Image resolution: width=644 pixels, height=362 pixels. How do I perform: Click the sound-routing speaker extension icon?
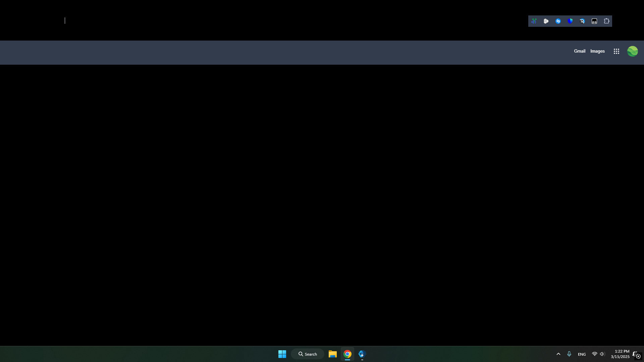[x=534, y=21]
